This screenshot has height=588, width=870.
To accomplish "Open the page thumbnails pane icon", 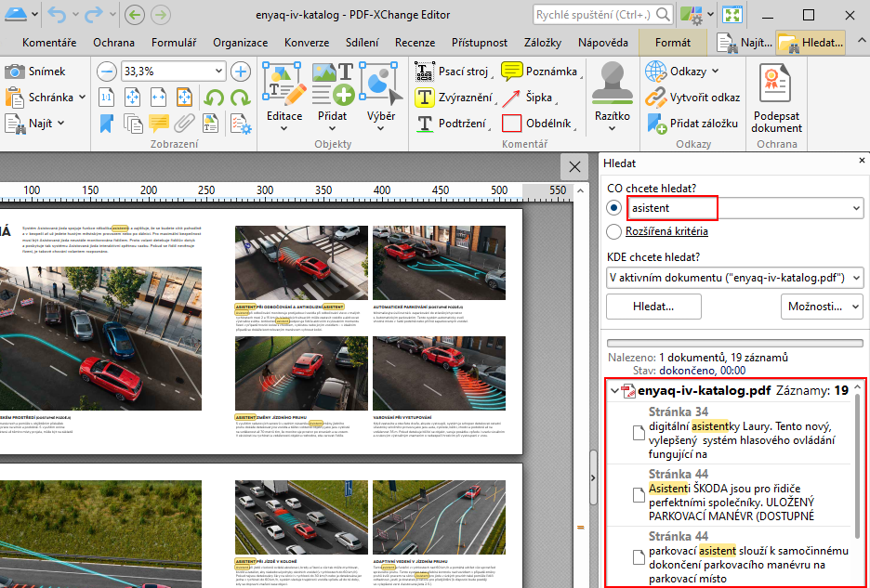I will pyautogui.click(x=133, y=124).
